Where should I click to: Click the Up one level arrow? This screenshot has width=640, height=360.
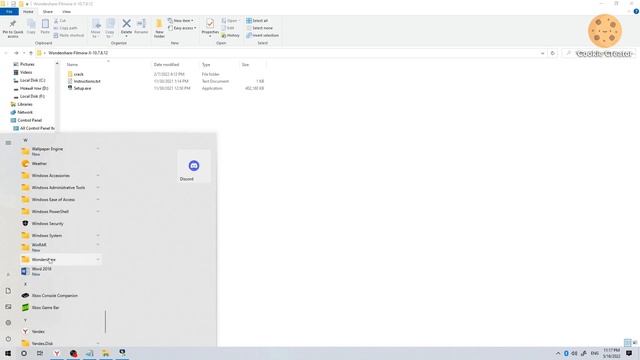[x=31, y=53]
